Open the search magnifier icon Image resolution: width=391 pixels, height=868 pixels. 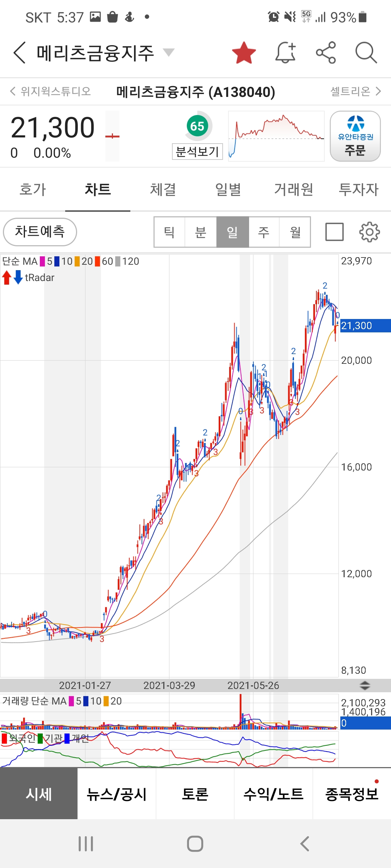click(x=366, y=53)
